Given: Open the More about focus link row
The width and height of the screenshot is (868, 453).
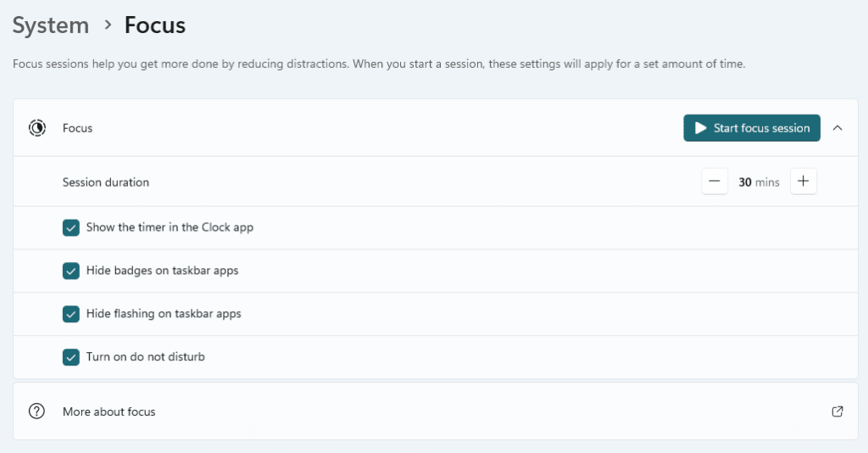Looking at the screenshot, I should 436,411.
